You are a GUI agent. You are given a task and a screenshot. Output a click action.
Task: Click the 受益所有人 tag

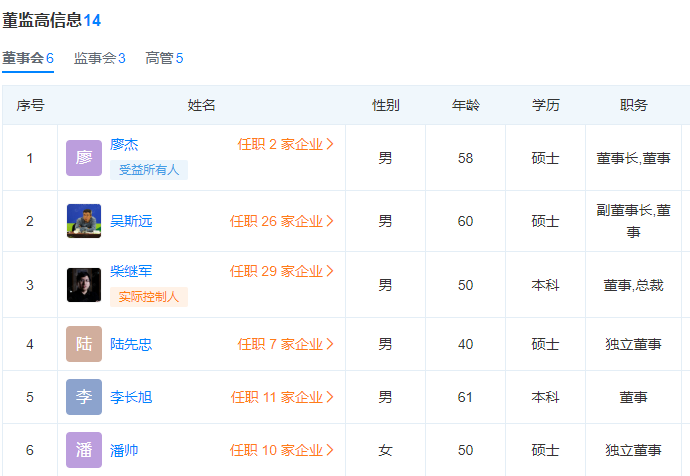coord(149,170)
